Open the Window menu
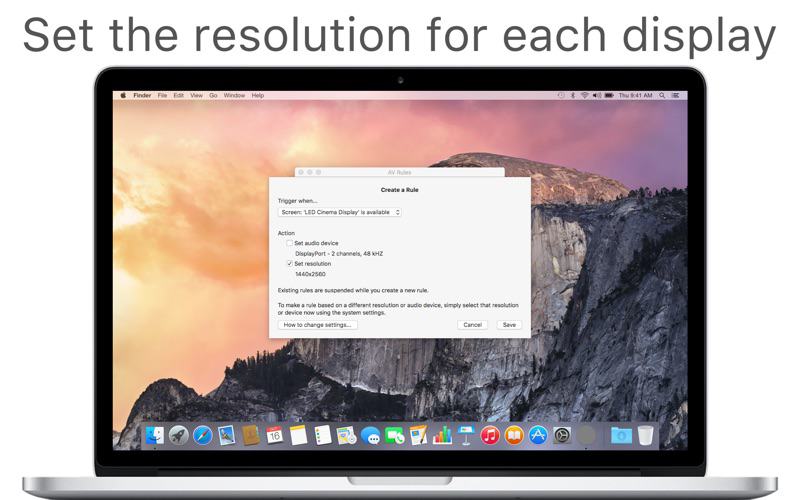Viewport: 800px width, 500px height. coord(234,95)
